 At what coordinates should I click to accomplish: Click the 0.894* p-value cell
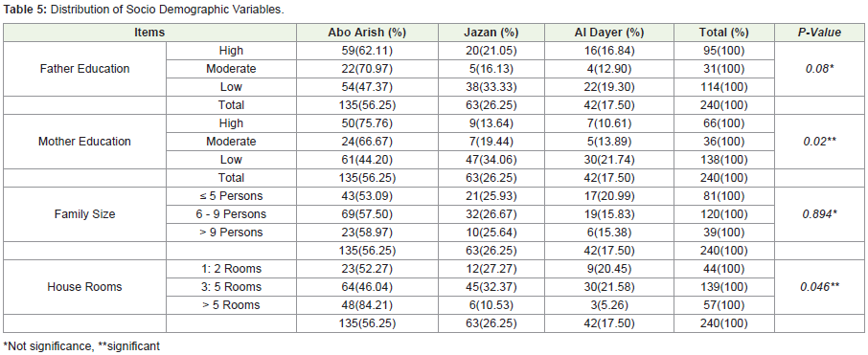click(819, 214)
